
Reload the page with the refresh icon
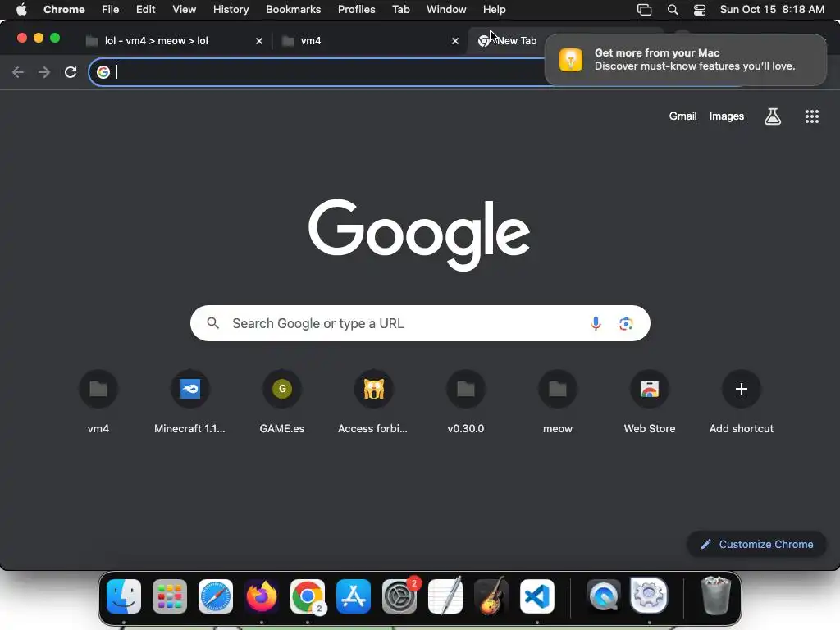(71, 72)
